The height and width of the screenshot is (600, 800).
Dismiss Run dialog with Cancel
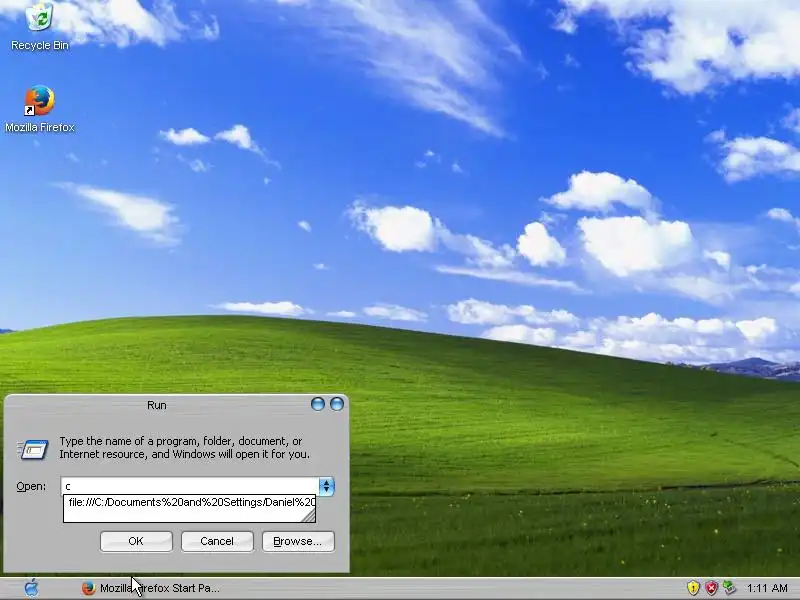tap(217, 541)
